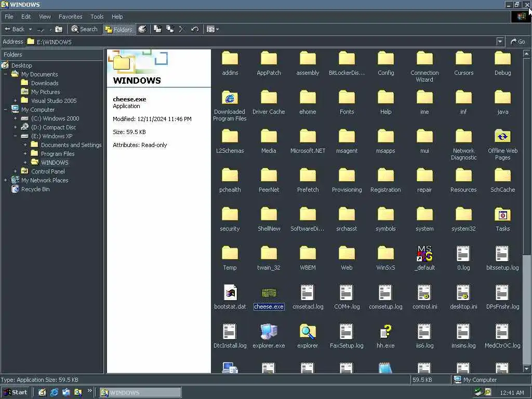
Task: Select the hh.exe help file
Action: pos(385,336)
